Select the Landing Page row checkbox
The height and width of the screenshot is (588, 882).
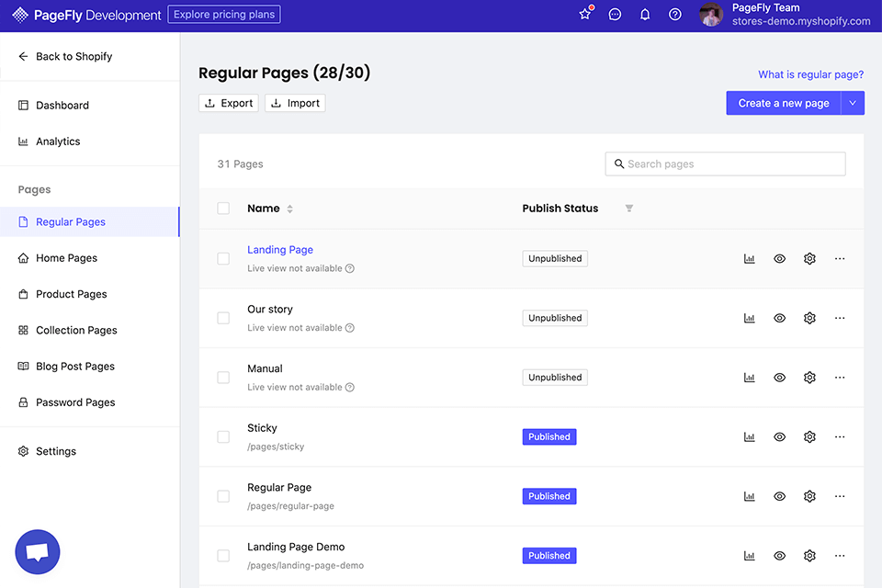pos(223,259)
